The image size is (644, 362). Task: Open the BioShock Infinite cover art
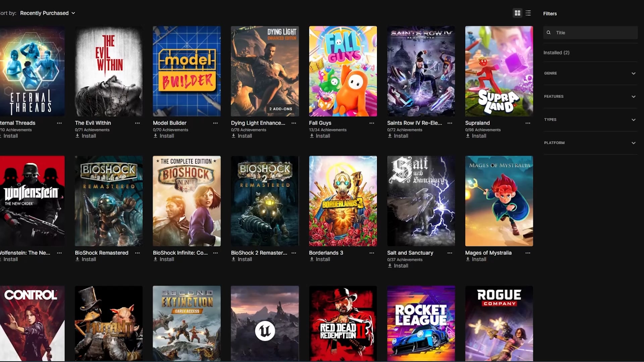click(x=187, y=201)
